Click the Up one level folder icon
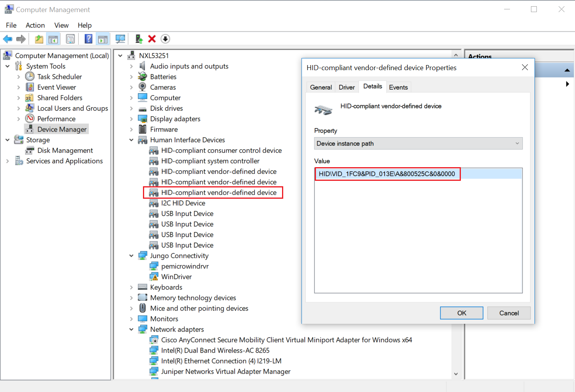 pos(39,39)
